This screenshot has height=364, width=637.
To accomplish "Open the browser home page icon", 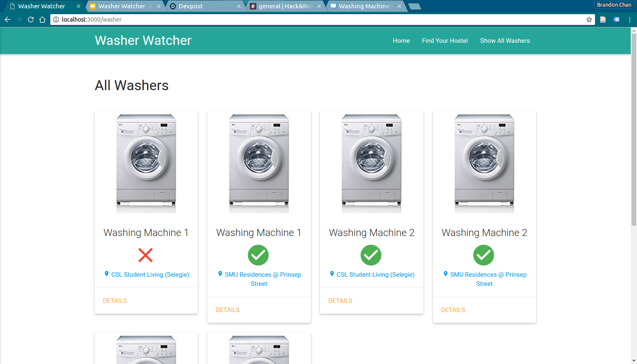I will [x=42, y=20].
